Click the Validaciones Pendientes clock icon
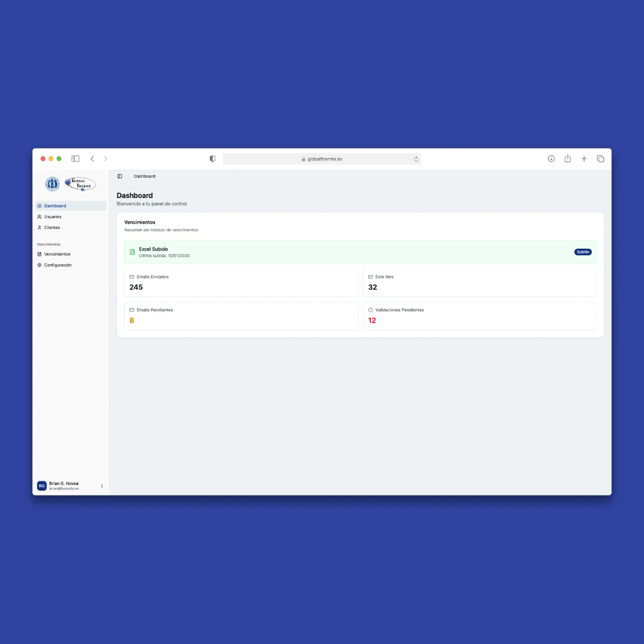The height and width of the screenshot is (644, 644). coord(370,310)
